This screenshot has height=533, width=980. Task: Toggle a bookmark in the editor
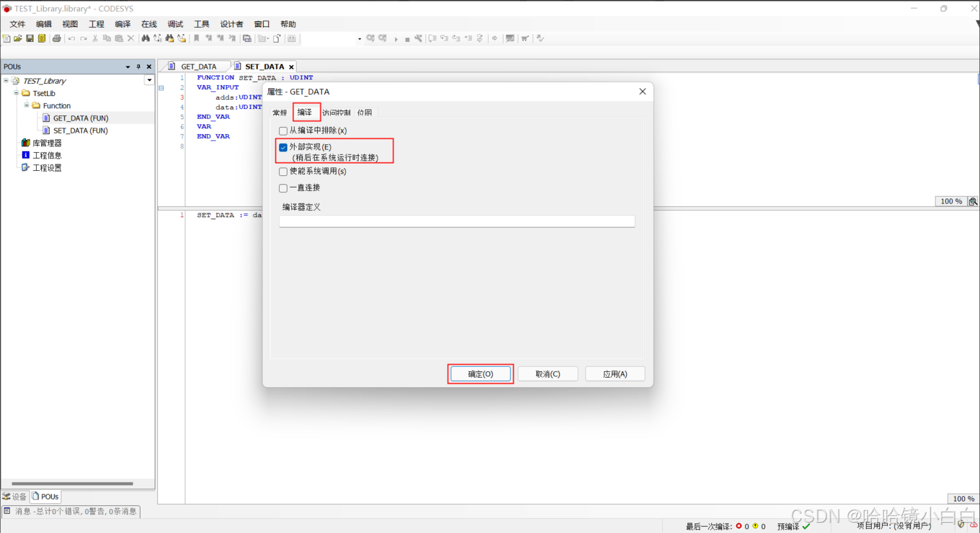pyautogui.click(x=197, y=38)
